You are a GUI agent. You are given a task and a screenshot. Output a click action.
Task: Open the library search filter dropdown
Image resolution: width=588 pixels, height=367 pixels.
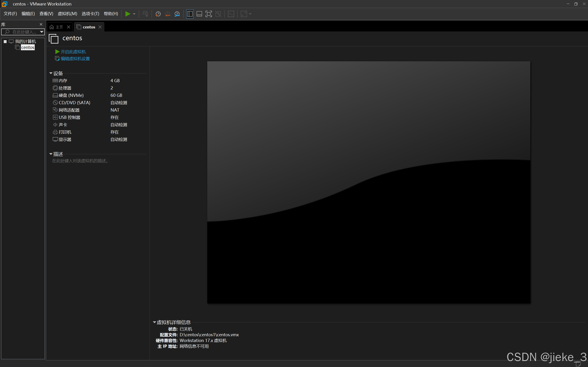pyautogui.click(x=42, y=32)
